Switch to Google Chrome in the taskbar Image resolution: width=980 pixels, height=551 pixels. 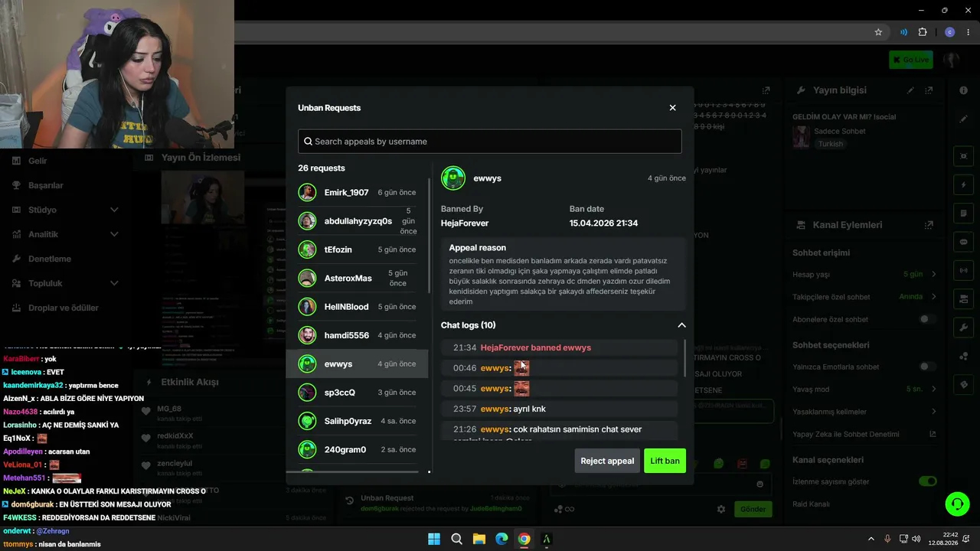[x=524, y=539]
